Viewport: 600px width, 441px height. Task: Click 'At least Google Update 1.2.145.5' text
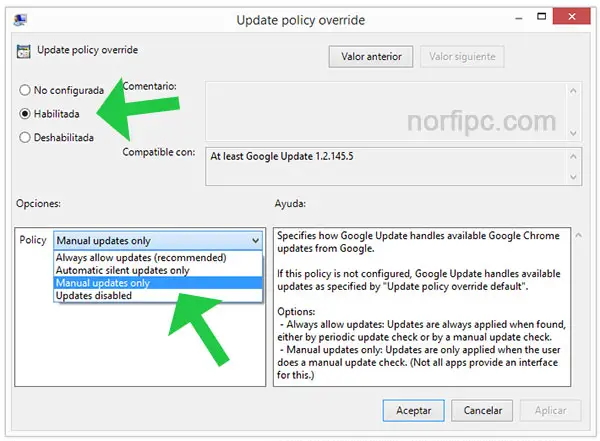(x=282, y=156)
